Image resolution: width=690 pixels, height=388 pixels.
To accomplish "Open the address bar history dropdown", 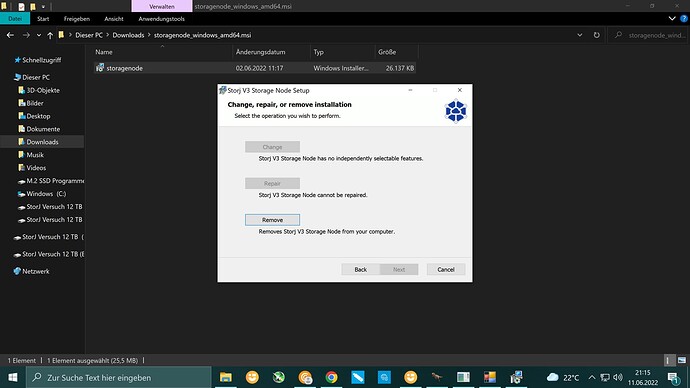I will [x=580, y=35].
